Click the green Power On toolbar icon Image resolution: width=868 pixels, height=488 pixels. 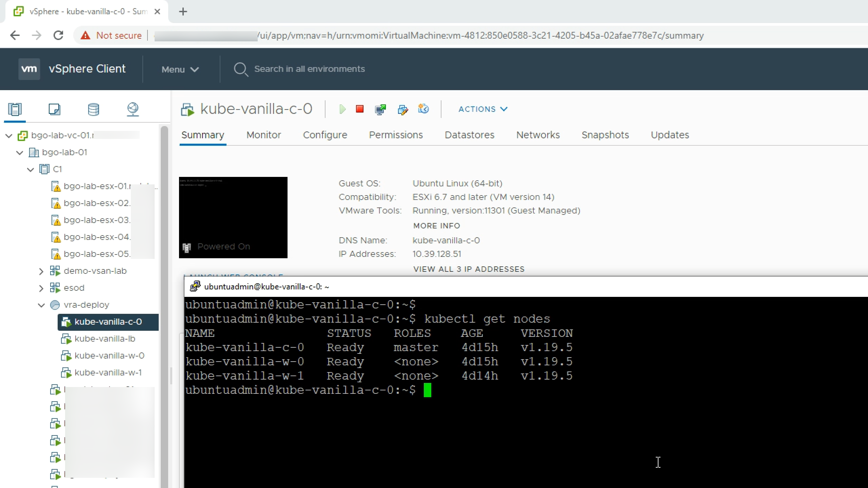point(342,109)
